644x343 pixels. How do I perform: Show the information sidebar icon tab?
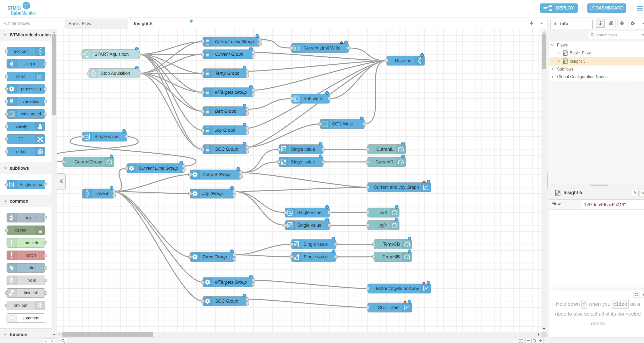tap(600, 23)
